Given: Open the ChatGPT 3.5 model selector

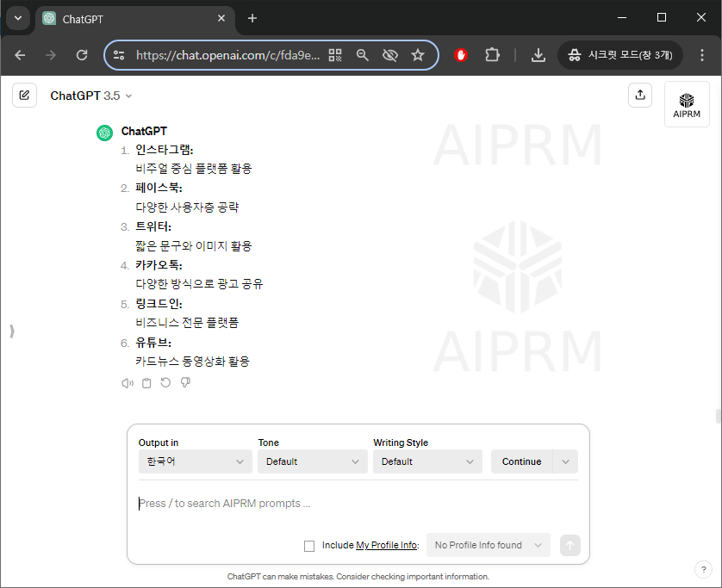Looking at the screenshot, I should (91, 96).
